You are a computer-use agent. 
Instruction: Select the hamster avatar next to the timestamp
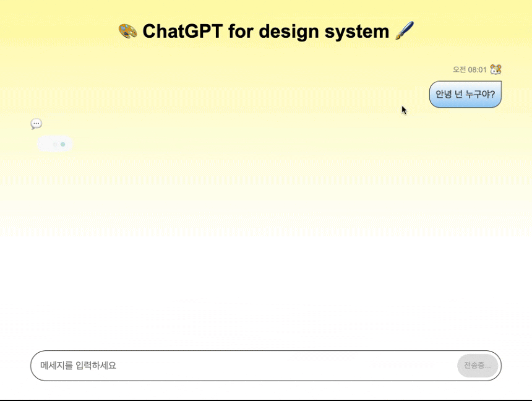pyautogui.click(x=496, y=69)
